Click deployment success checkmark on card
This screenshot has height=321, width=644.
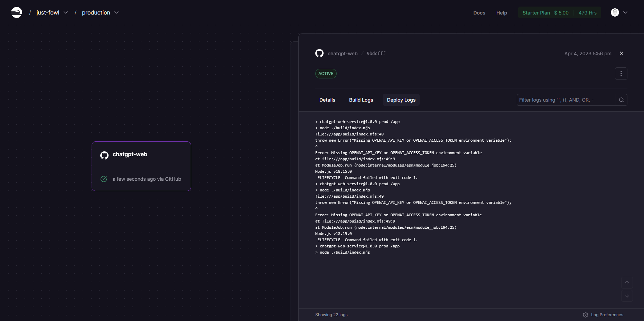point(104,179)
